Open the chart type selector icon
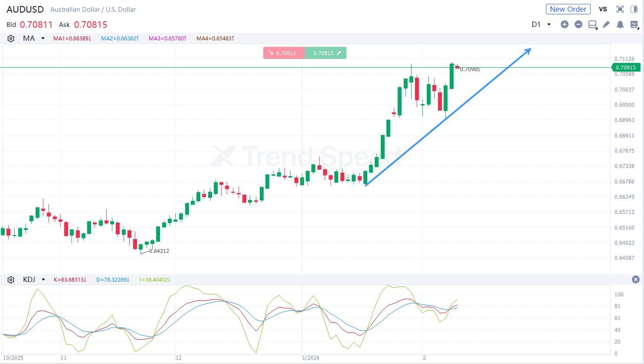The width and height of the screenshot is (644, 364). click(x=634, y=24)
